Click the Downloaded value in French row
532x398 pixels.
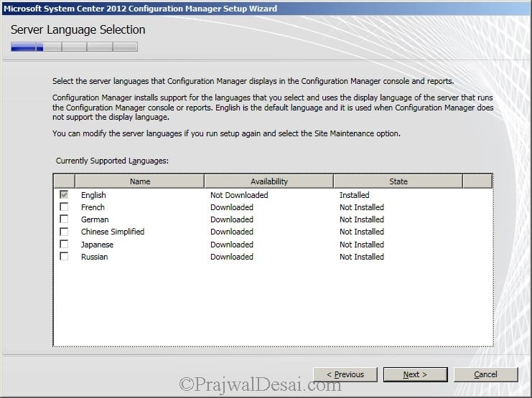[232, 207]
